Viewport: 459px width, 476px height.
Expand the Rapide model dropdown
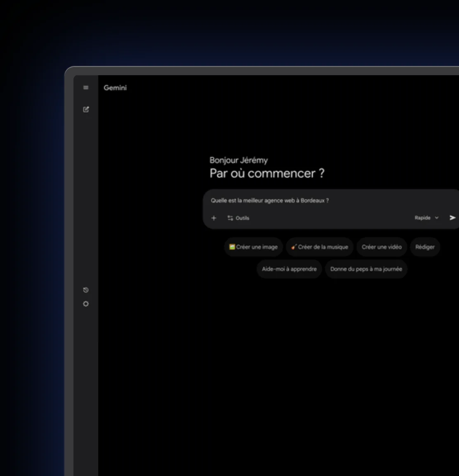(x=426, y=218)
